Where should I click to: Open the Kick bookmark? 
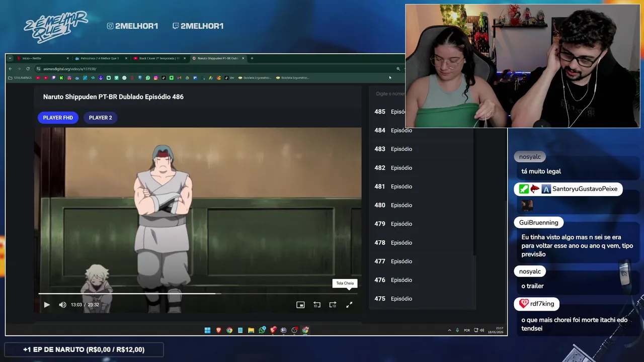pos(61,78)
